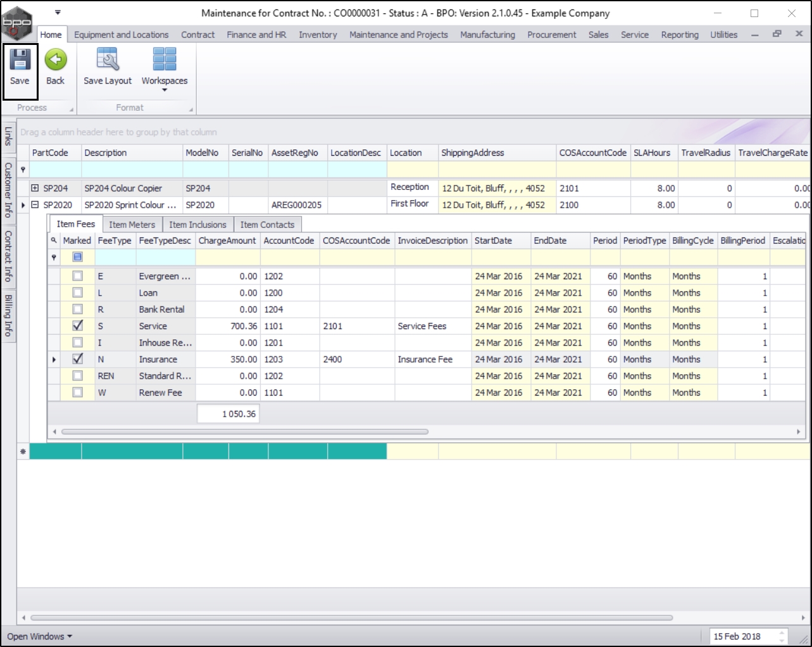Sort by the SLAHours column header
This screenshot has width=812, height=647.
tap(654, 153)
